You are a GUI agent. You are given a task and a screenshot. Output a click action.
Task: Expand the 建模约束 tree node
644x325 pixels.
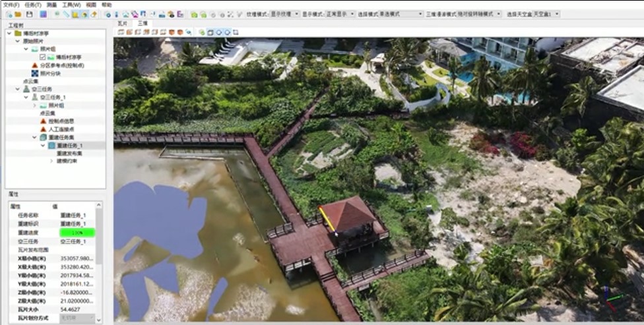pyautogui.click(x=51, y=162)
